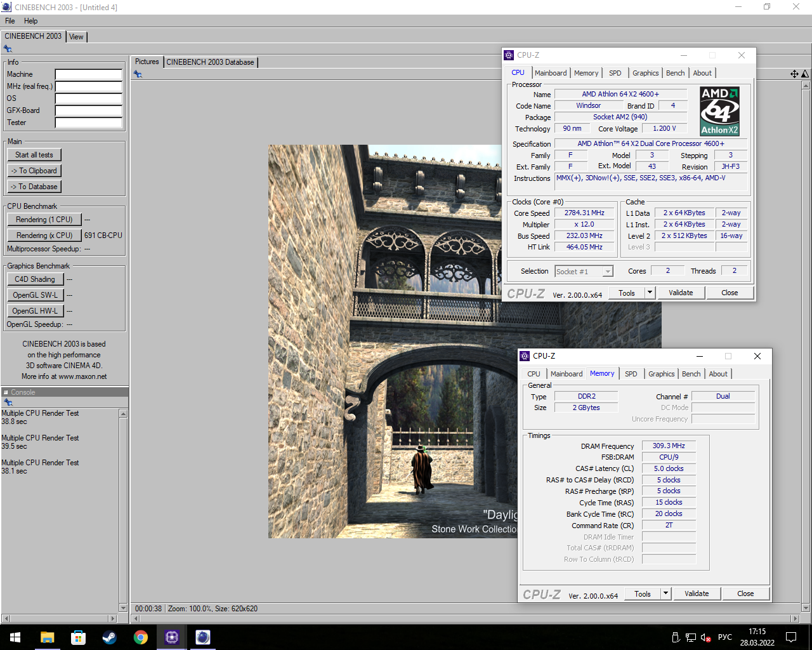Click the muted volume tray icon
Screen dimensions: 812x650
(705, 637)
